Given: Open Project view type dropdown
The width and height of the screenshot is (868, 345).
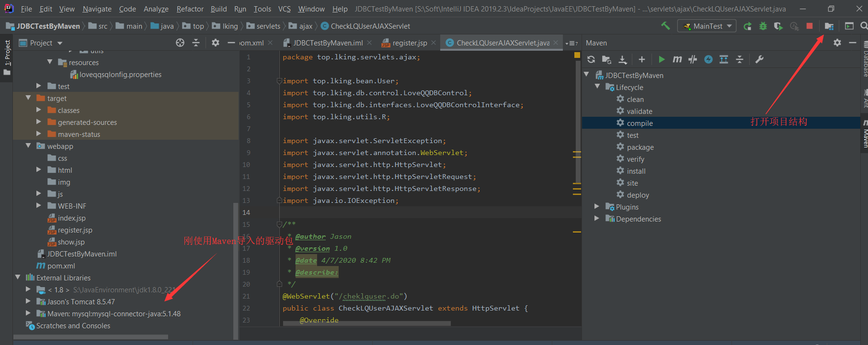Looking at the screenshot, I should (x=60, y=43).
